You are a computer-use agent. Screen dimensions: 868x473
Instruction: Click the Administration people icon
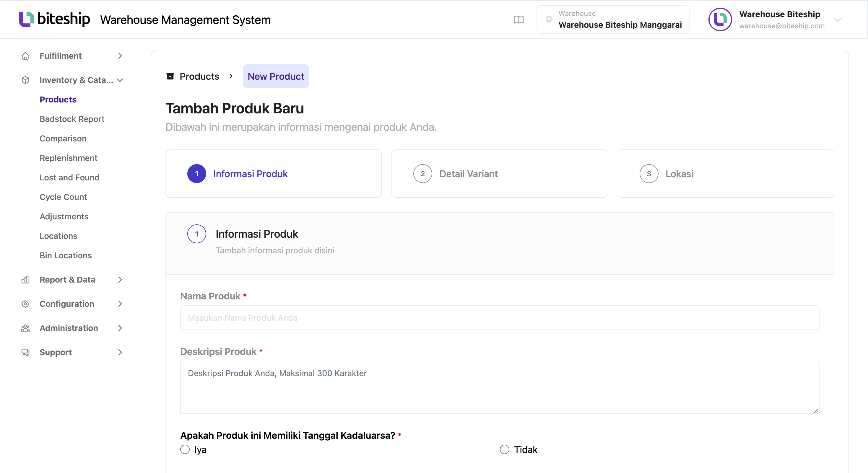(25, 328)
